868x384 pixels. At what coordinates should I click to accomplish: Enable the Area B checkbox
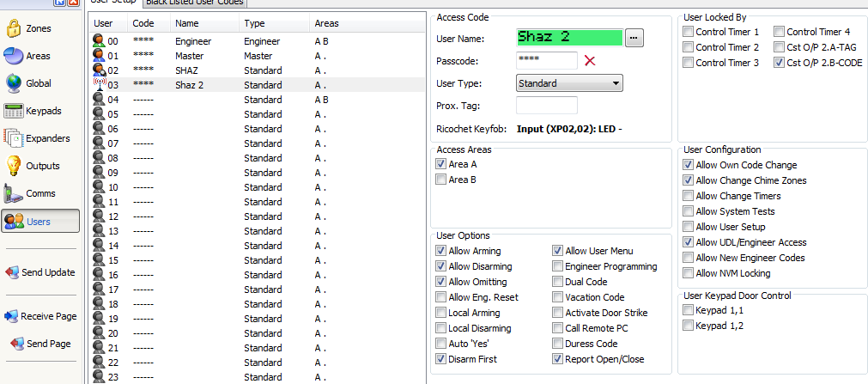[441, 180]
